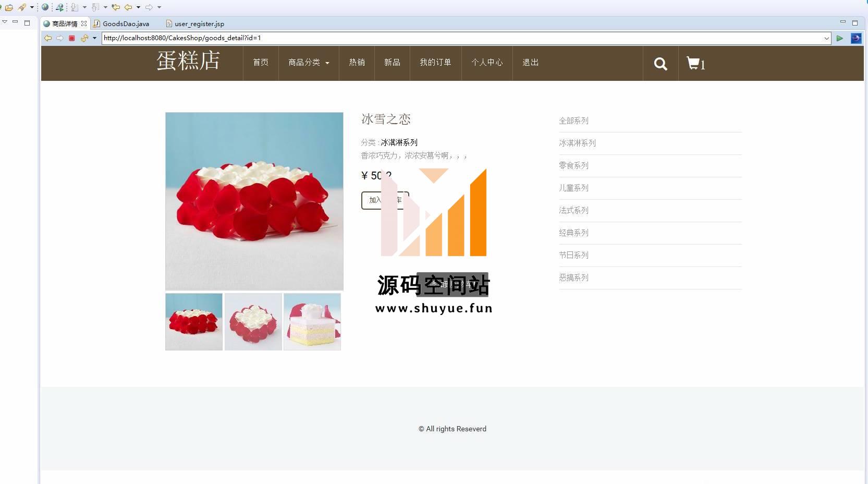868x484 pixels.
Task: Expand the Search icon dropdown arrow
Action: pyautogui.click(x=32, y=7)
